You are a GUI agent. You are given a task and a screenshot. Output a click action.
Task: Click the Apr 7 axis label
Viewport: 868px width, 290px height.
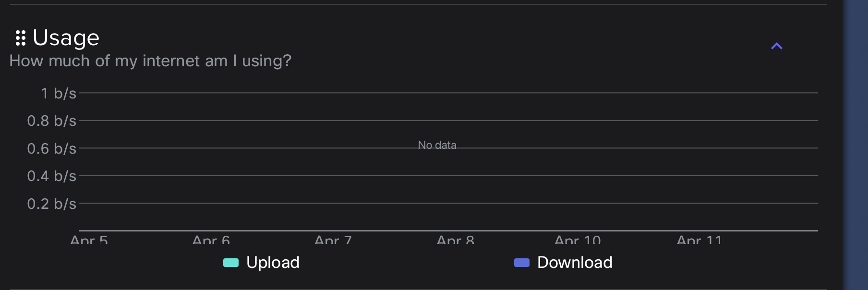click(332, 240)
